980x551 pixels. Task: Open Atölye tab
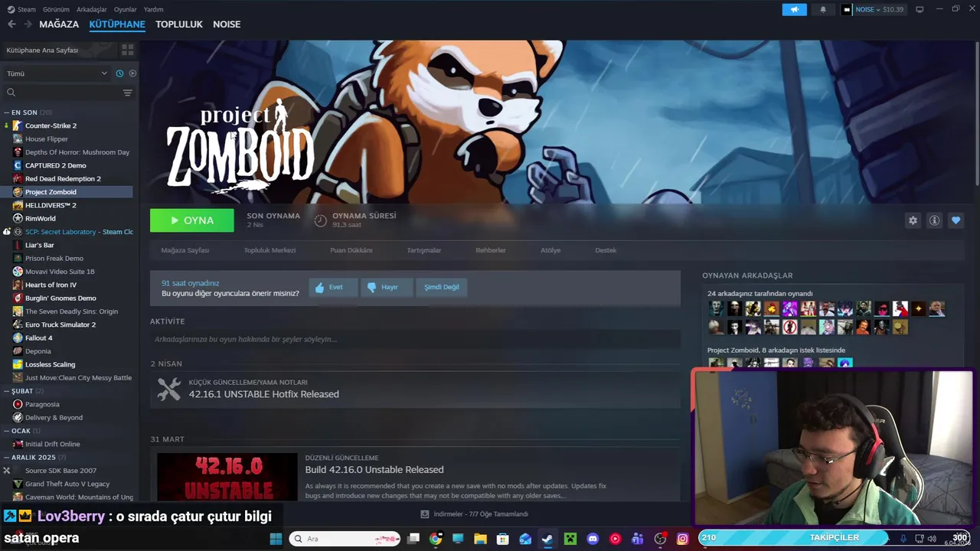point(550,250)
